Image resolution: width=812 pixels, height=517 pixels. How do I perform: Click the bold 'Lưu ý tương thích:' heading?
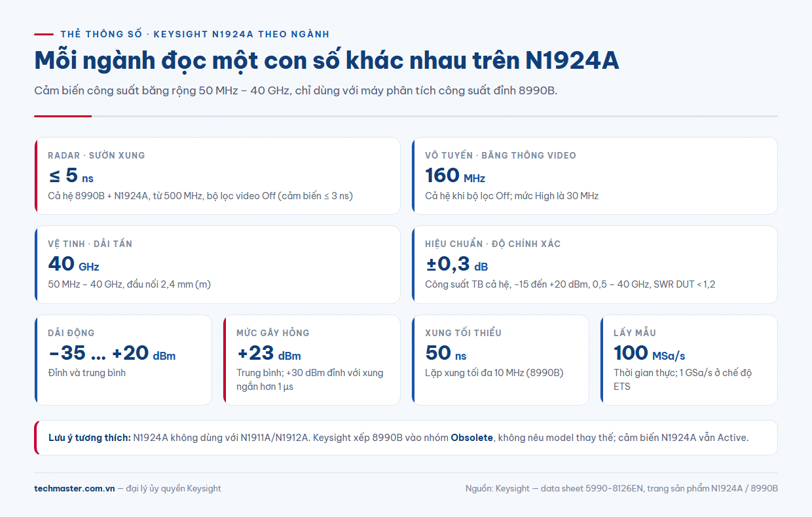click(90, 438)
